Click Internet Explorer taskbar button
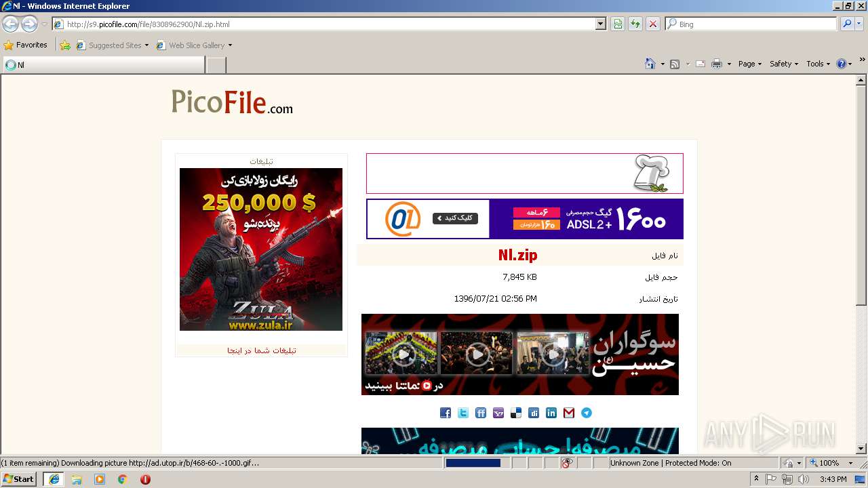This screenshot has width=868, height=488. [54, 479]
